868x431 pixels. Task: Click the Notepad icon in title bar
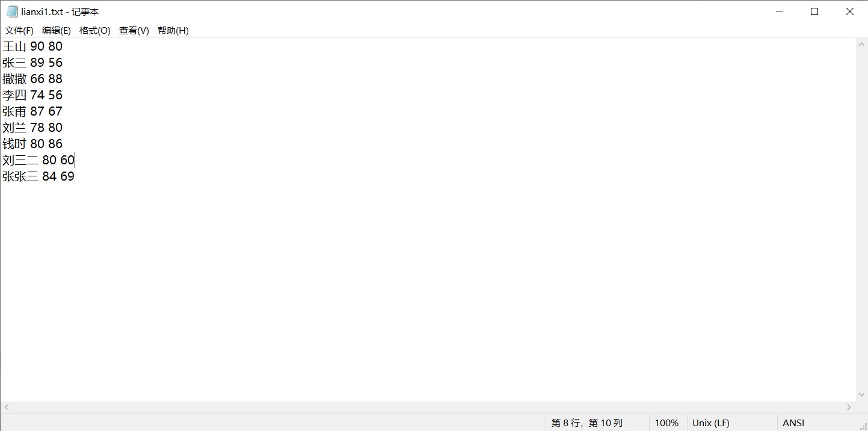[x=12, y=11]
